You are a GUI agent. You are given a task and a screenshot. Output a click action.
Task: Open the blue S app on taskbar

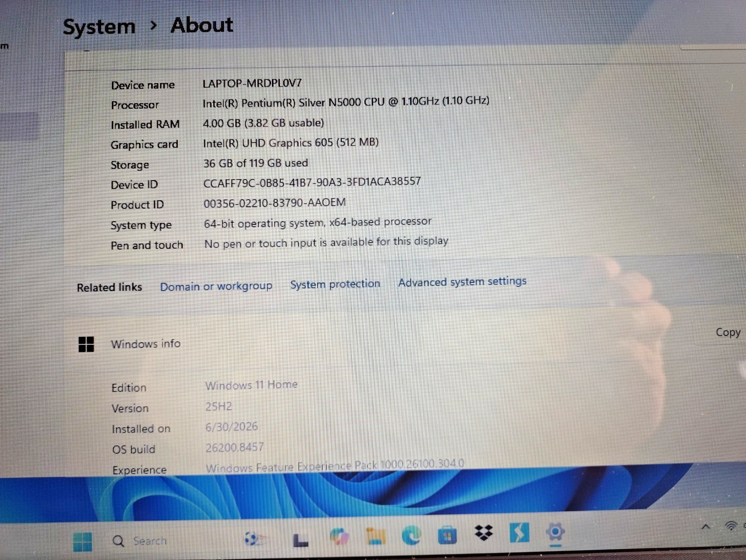click(x=519, y=532)
